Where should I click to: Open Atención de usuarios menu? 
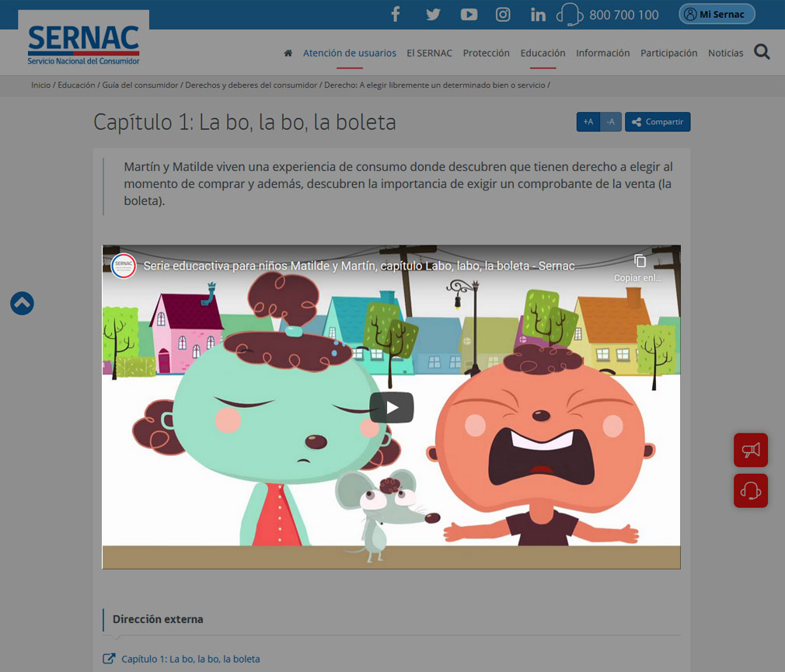(350, 53)
